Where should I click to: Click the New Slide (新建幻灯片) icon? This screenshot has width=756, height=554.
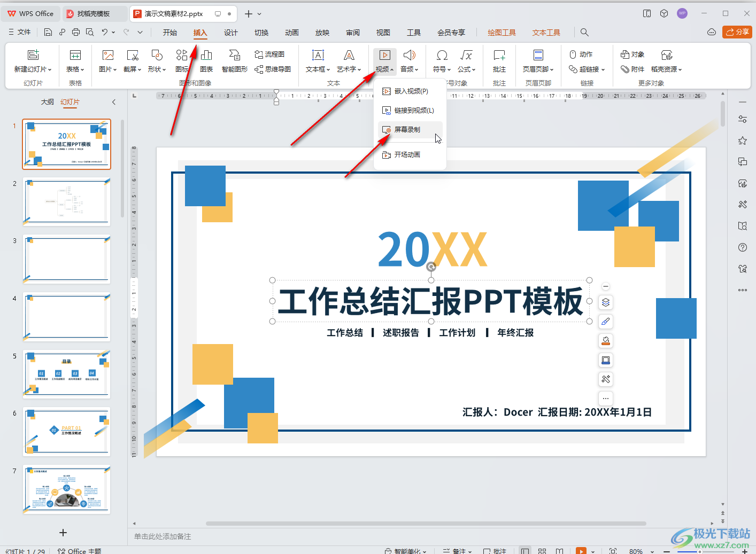[x=33, y=55]
